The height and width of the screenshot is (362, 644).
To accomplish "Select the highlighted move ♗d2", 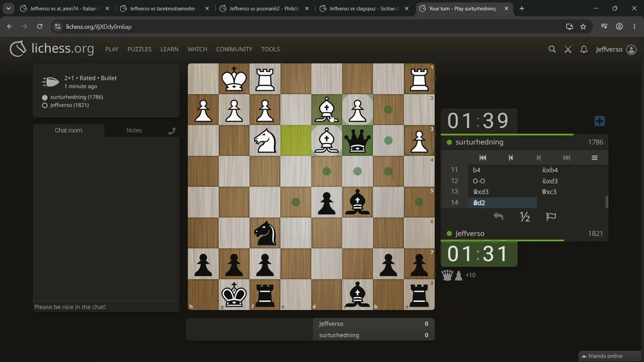I will click(502, 203).
